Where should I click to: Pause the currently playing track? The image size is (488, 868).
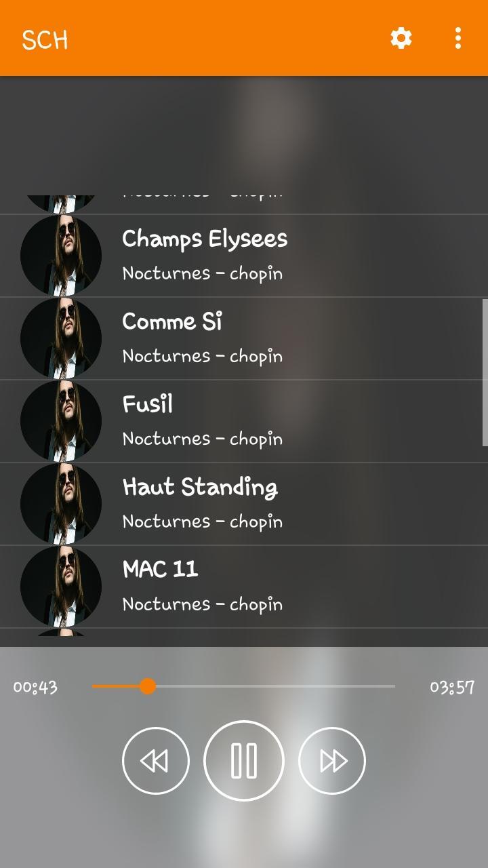(244, 761)
